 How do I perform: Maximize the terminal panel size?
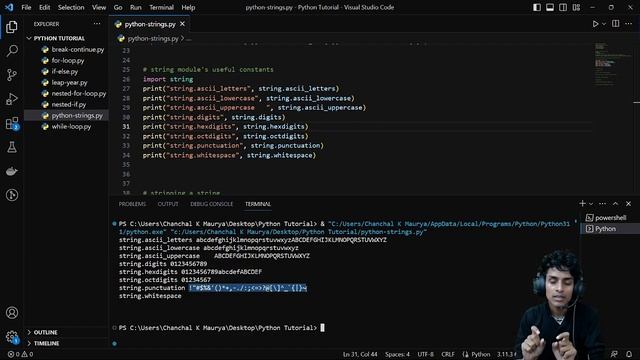tap(616, 204)
